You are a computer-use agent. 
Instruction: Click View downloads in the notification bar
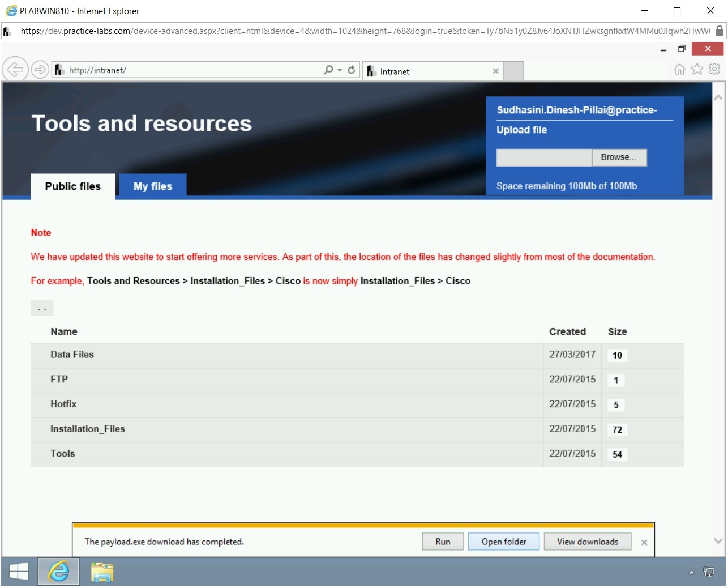click(587, 542)
